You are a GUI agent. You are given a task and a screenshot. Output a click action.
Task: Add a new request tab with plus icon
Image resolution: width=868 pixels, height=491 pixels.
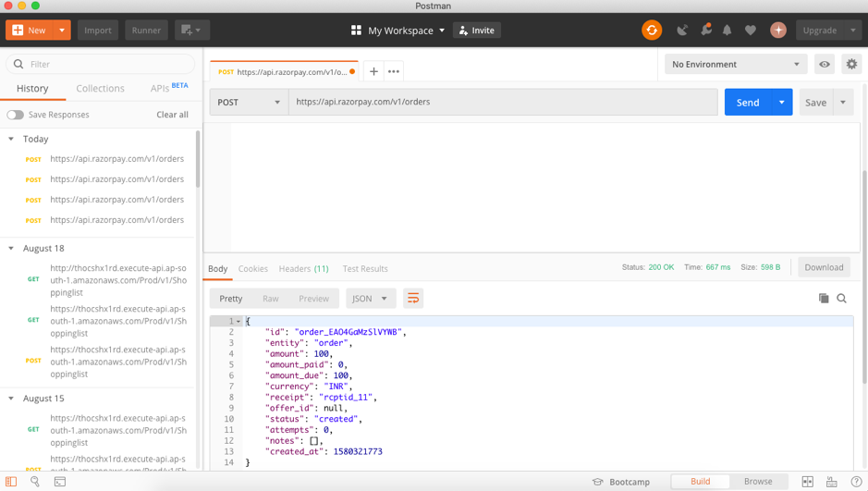(x=373, y=71)
